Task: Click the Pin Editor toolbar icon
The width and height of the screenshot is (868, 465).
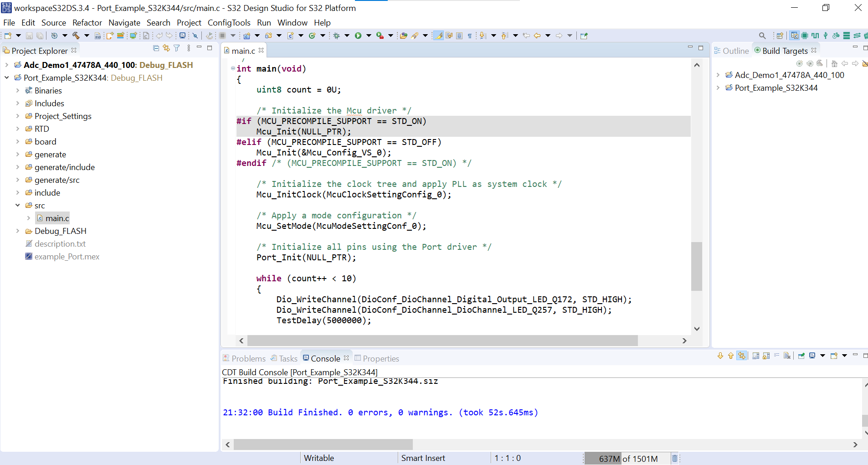Action: click(x=584, y=36)
